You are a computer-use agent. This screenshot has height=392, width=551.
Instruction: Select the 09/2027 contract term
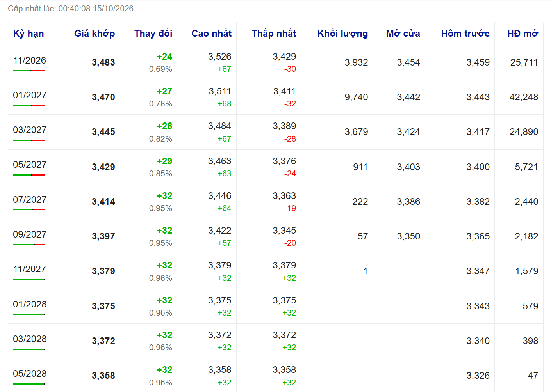click(30, 234)
